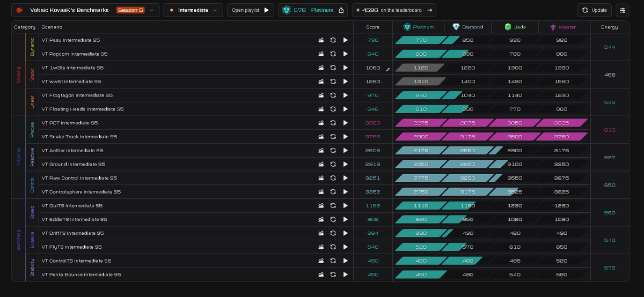Open the chart for VT PGT Intermediate S5
Screen dimensions: 644x297
(x=321, y=123)
